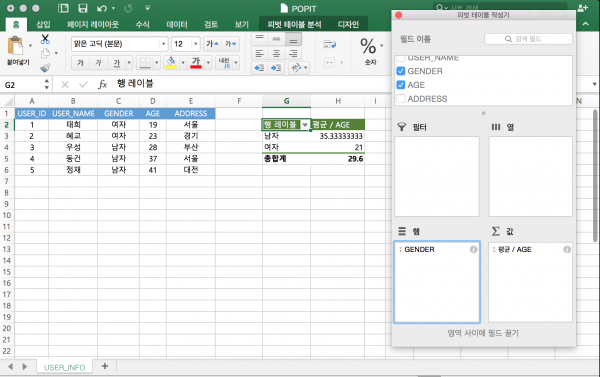Viewport: 600px width, 377px height.
Task: Expand the underline style arrow
Action: click(129, 63)
